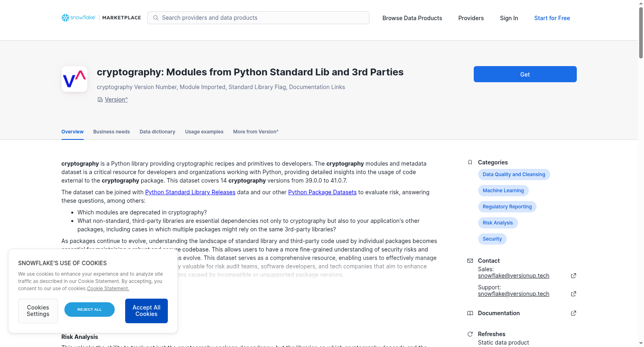Select the Machine Learning category chip
644x347 pixels.
[x=503, y=191]
